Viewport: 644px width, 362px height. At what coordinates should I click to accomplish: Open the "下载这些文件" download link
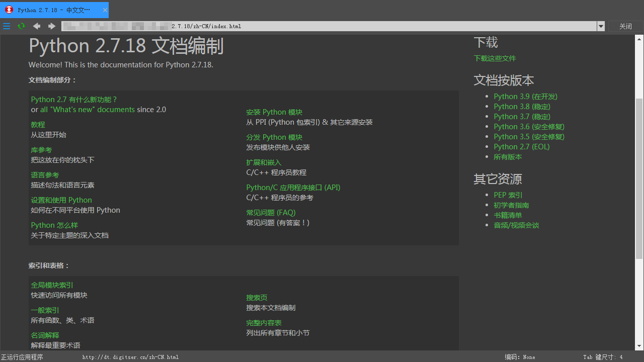(x=495, y=58)
